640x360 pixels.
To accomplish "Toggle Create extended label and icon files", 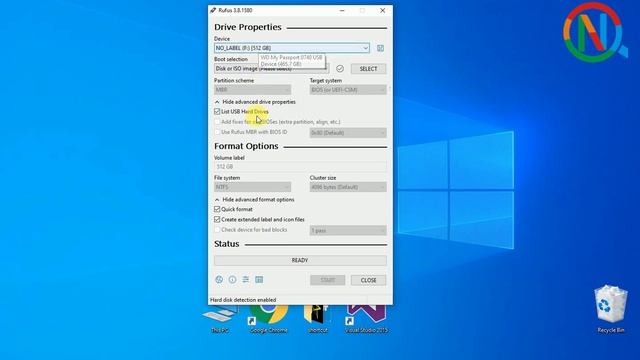I will coord(217,219).
